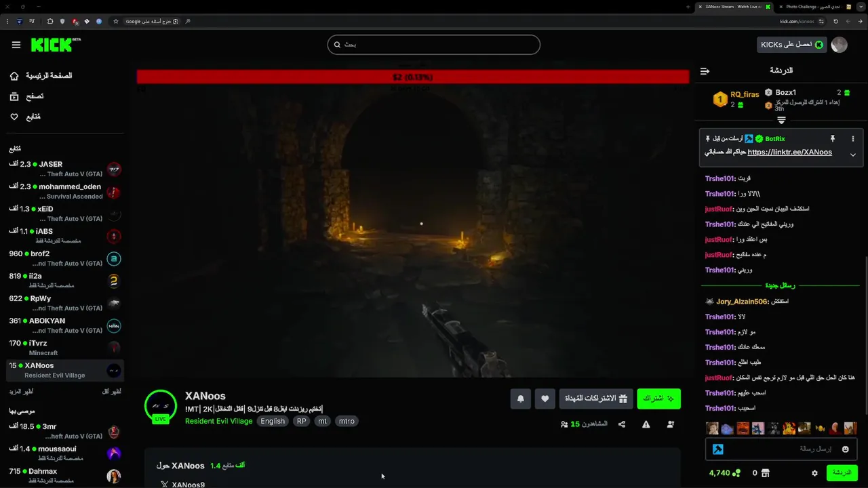
Task: Open the mohammed_oden channel in the sidebar
Action: (64, 191)
